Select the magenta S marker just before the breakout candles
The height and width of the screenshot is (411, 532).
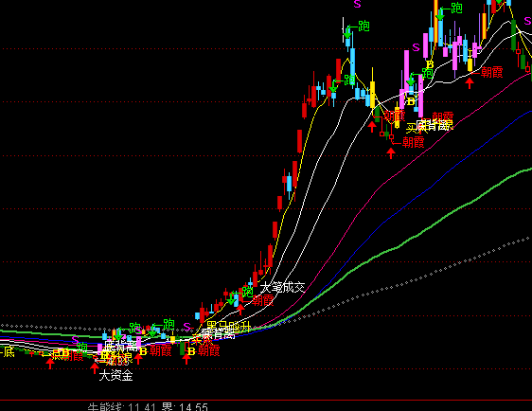click(x=186, y=327)
